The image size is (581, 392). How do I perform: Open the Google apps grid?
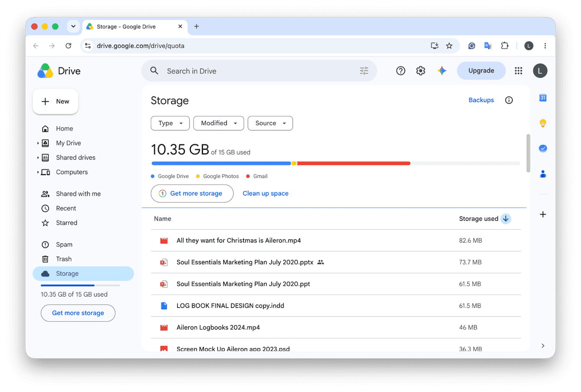(x=519, y=71)
